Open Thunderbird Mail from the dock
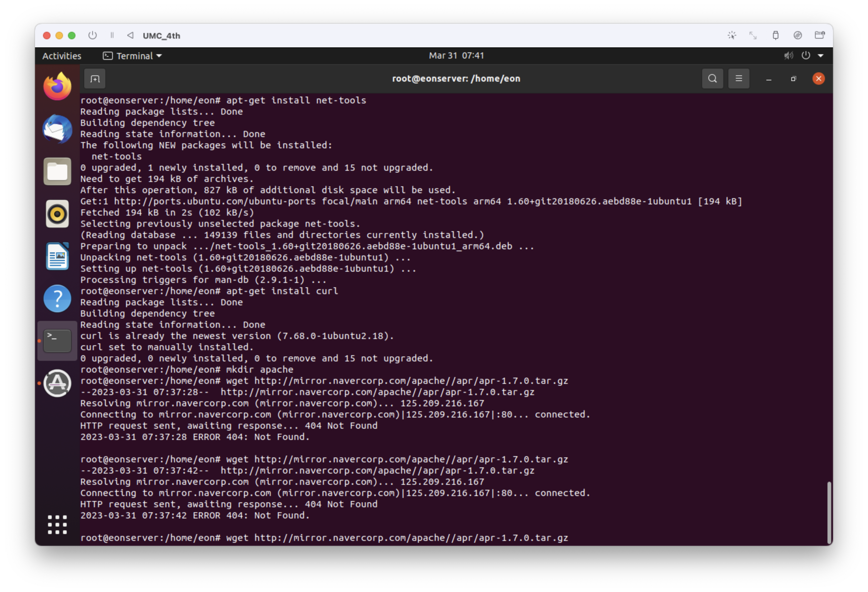This screenshot has height=592, width=868. pyautogui.click(x=57, y=129)
